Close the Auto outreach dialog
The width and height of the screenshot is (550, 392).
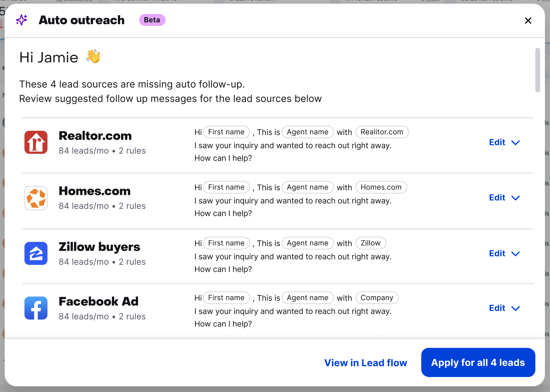(528, 21)
